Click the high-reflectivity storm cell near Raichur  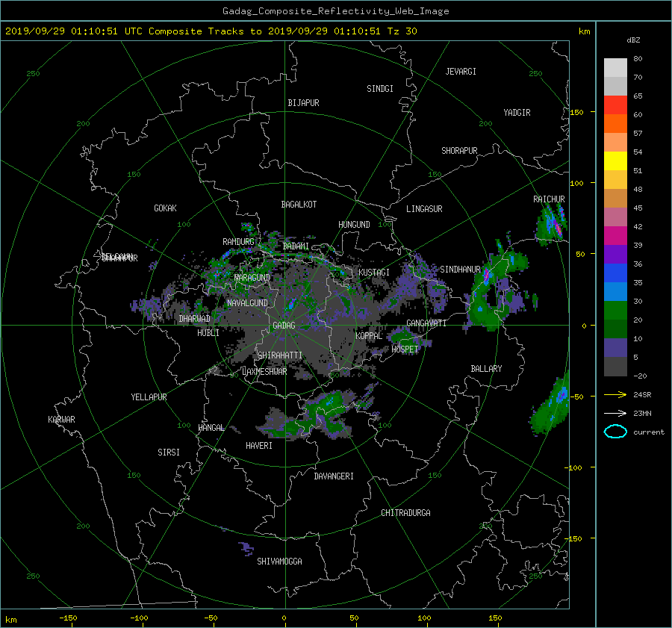553,223
